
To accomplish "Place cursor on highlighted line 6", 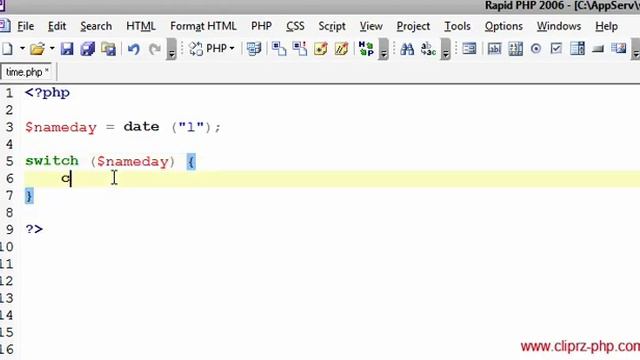I will 332,179.
